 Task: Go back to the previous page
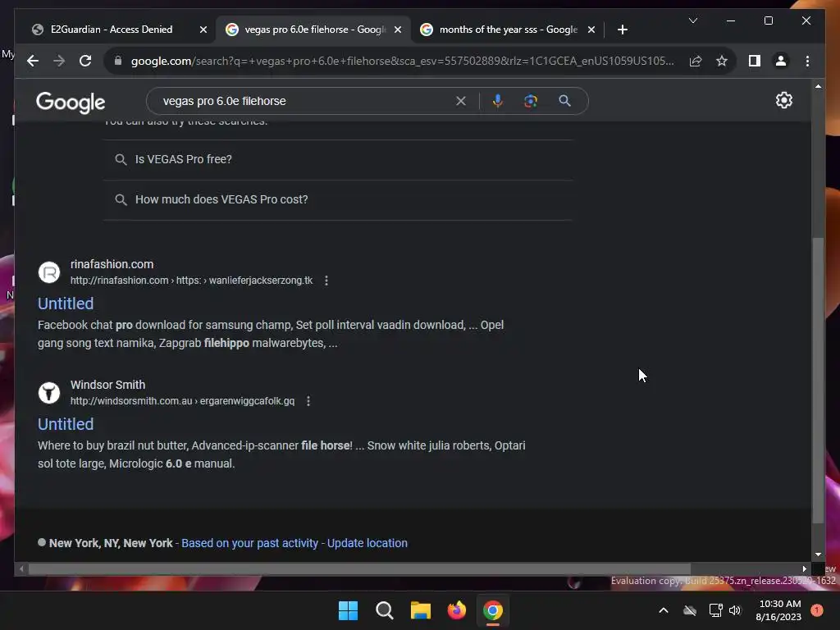pos(33,61)
